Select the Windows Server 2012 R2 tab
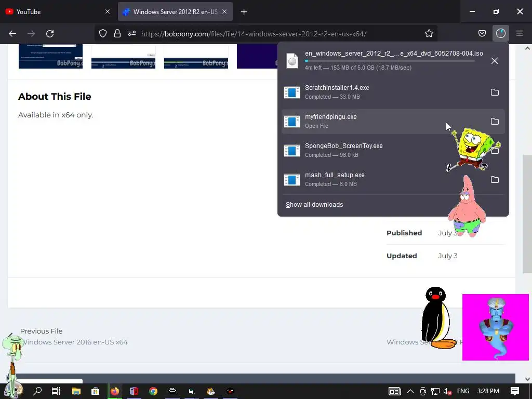The height and width of the screenshot is (399, 532). 175,11
